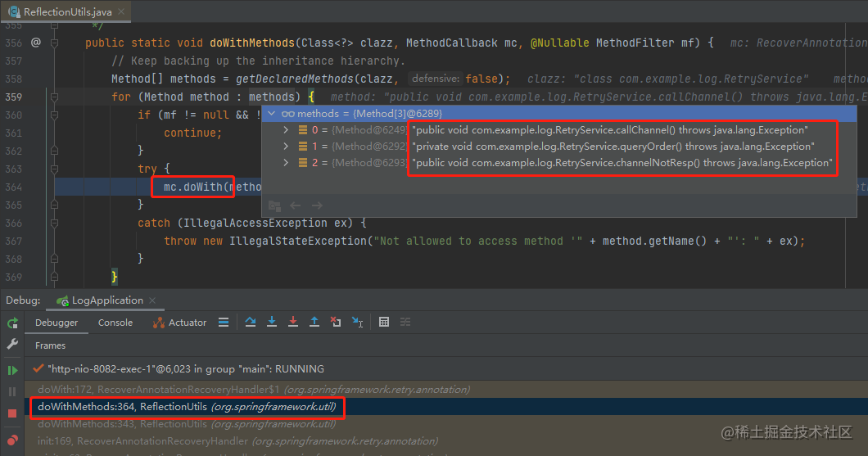
Task: Click getDeclaredMethods call on line 358
Action: [x=295, y=79]
